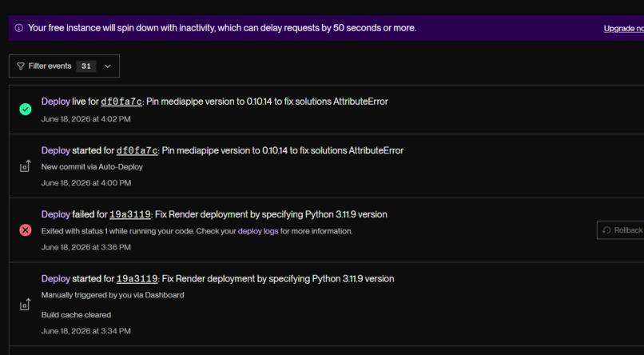
Task: Click deploy started icon for manually triggered 19a3119
Action: tap(26, 305)
